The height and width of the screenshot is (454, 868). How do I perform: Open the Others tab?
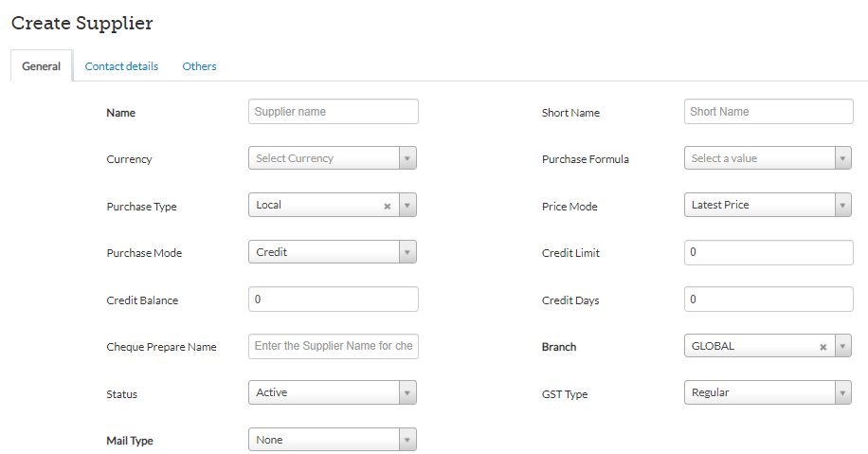click(199, 66)
